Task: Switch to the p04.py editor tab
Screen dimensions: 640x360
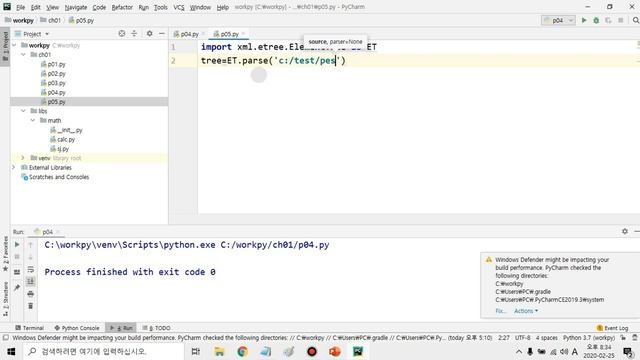Action: click(x=189, y=34)
